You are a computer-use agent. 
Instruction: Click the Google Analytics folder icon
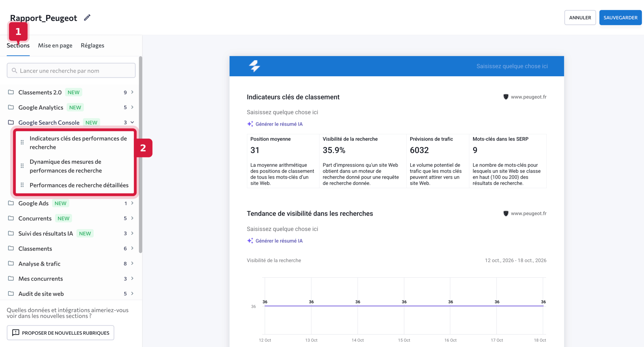click(x=11, y=107)
